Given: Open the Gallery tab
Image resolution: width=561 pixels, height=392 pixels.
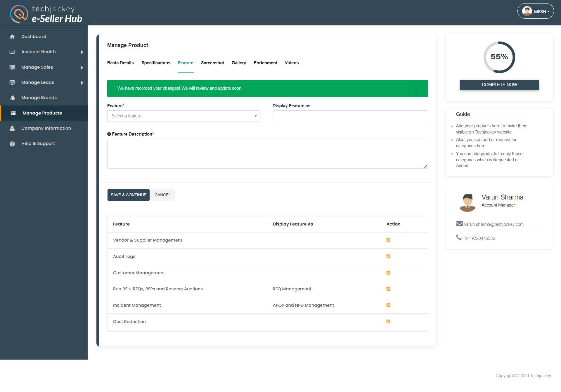Looking at the screenshot, I should pos(239,63).
